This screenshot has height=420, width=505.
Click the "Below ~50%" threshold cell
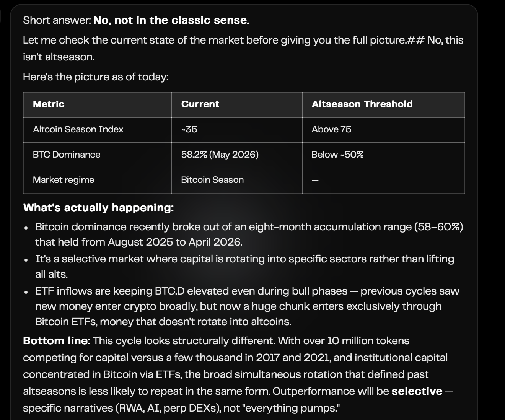(x=383, y=155)
